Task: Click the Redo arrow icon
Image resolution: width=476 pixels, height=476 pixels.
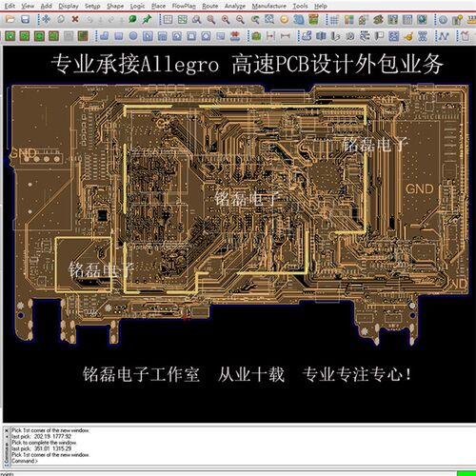Action: [111, 20]
